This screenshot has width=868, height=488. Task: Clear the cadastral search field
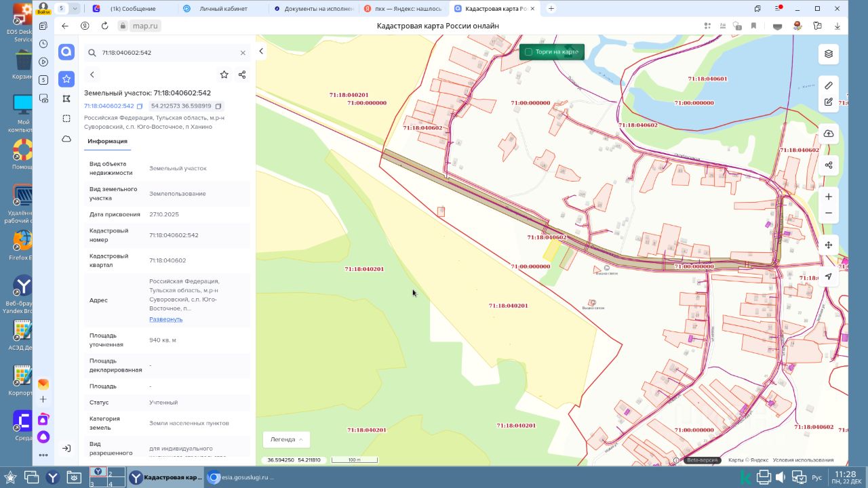pos(243,53)
